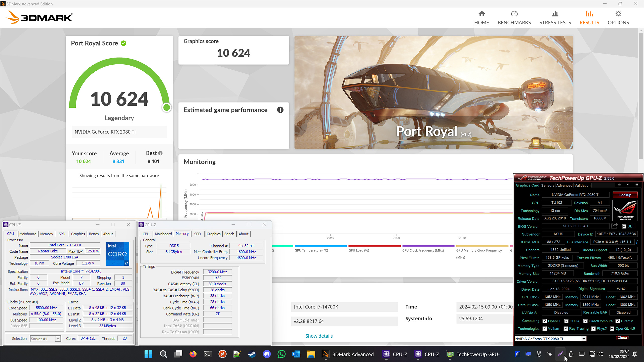The height and width of the screenshot is (362, 644).
Task: Open Task View on the taskbar
Action: (178, 354)
